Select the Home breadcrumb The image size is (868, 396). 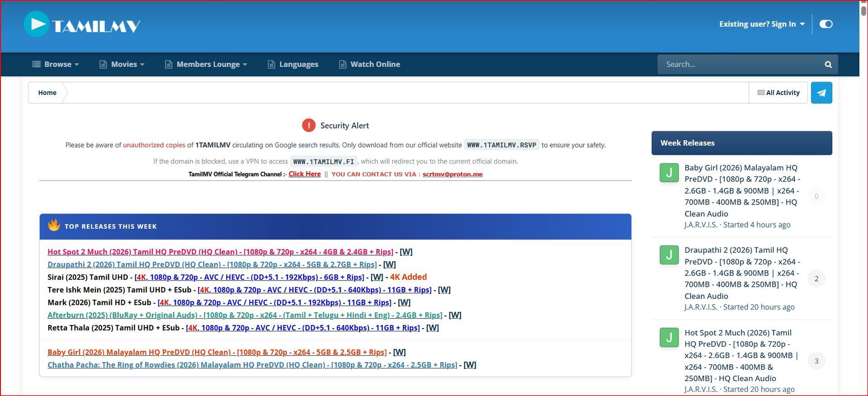click(x=47, y=93)
